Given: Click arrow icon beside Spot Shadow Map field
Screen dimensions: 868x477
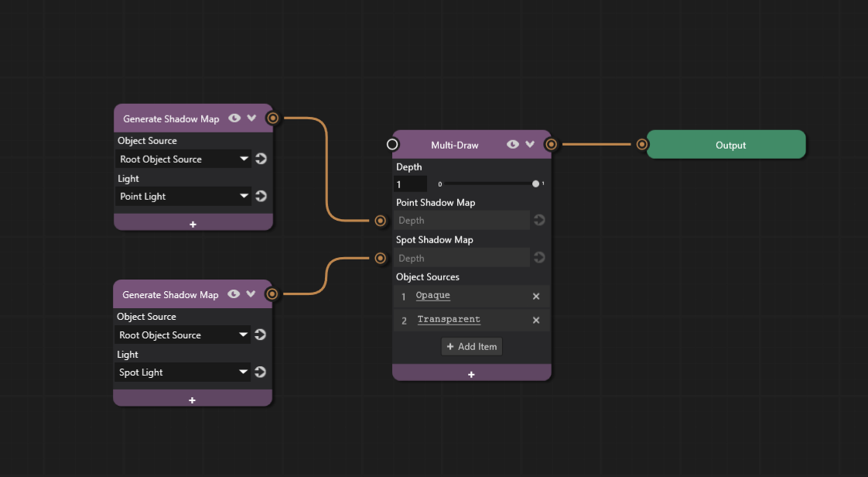Looking at the screenshot, I should (x=539, y=258).
